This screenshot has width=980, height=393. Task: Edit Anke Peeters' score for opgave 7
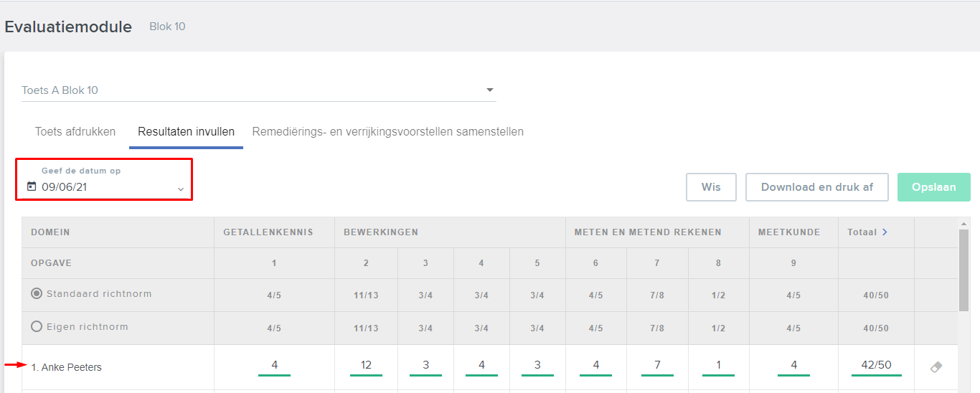coord(657,366)
